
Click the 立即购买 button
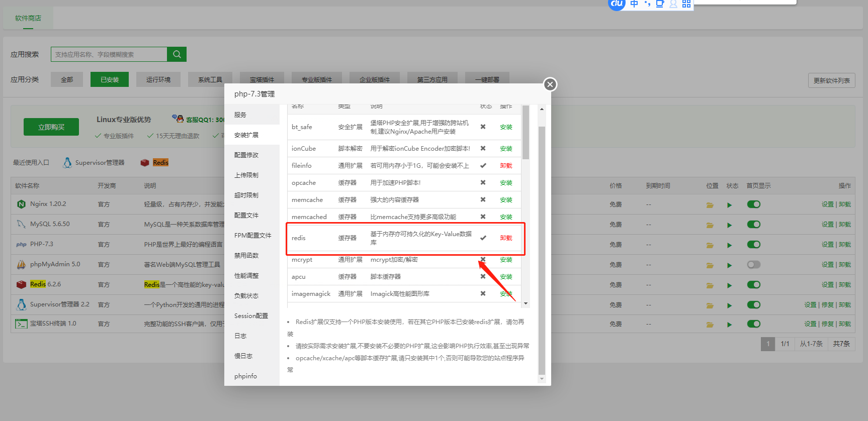(x=51, y=127)
